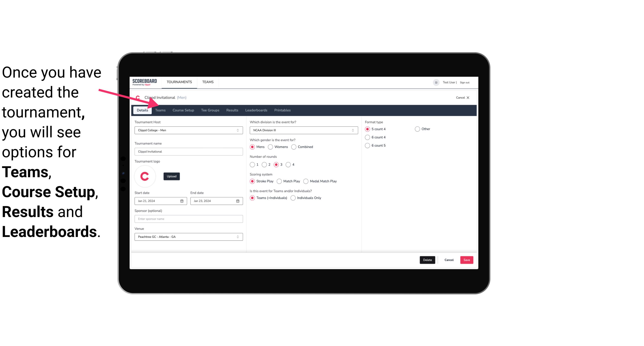
Task: Click the venue dropdown arrow
Action: 238,237
